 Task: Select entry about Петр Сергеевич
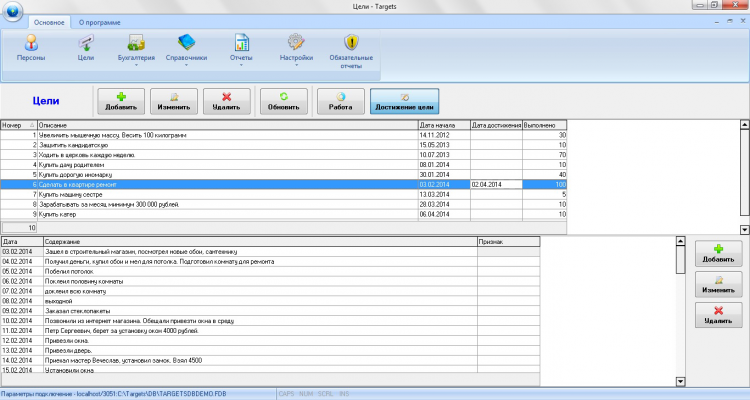pyautogui.click(x=270, y=331)
